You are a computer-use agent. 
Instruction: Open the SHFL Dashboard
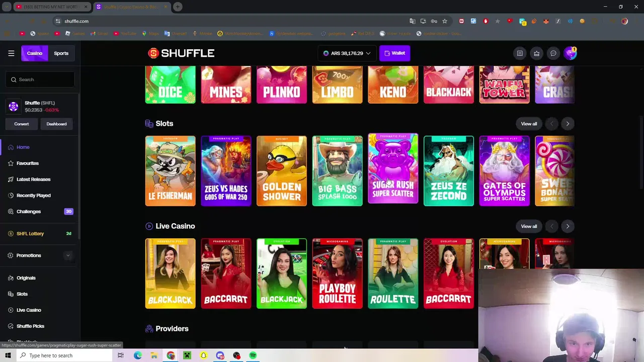click(56, 124)
